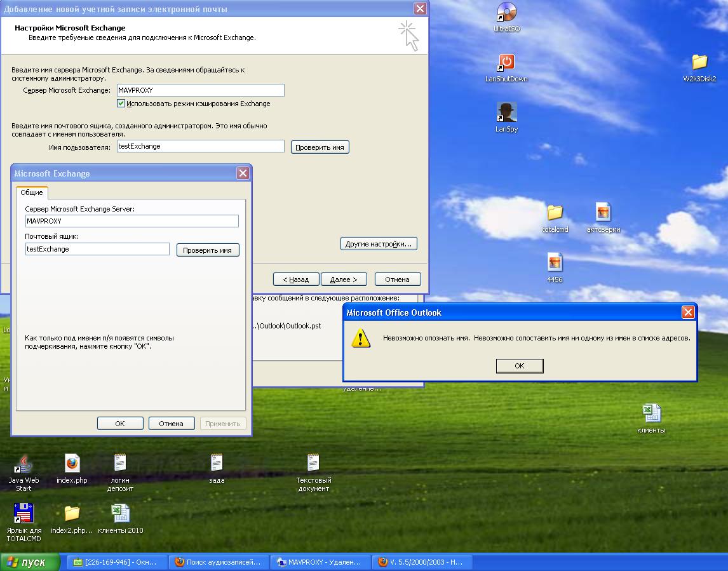Click the Outlook.pst path text

click(x=288, y=326)
